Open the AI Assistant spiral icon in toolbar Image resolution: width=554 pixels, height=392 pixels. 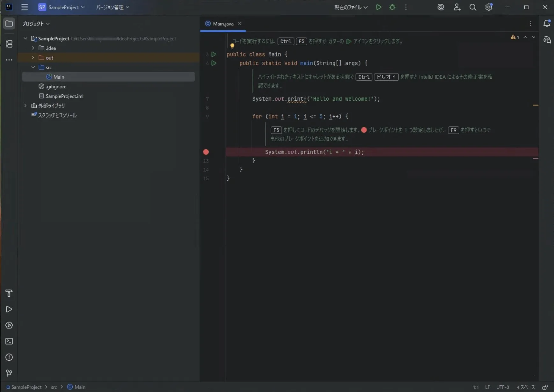pos(441,7)
